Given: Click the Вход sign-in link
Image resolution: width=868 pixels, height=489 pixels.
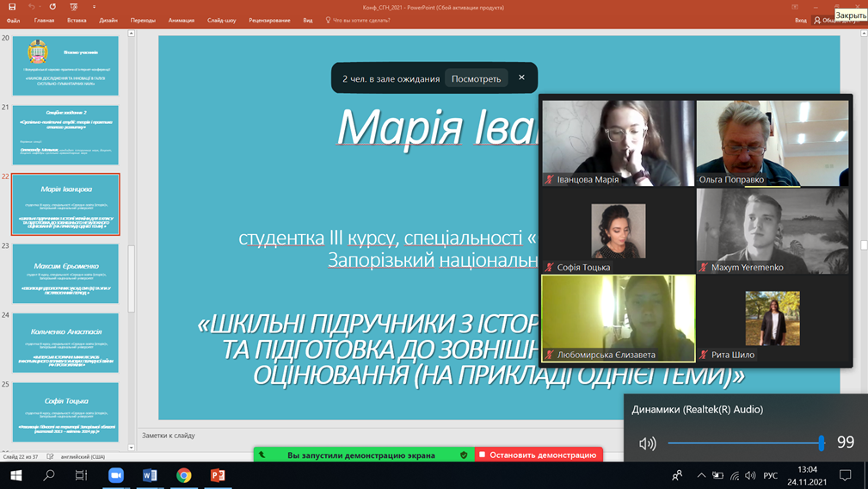Looking at the screenshot, I should (x=800, y=21).
